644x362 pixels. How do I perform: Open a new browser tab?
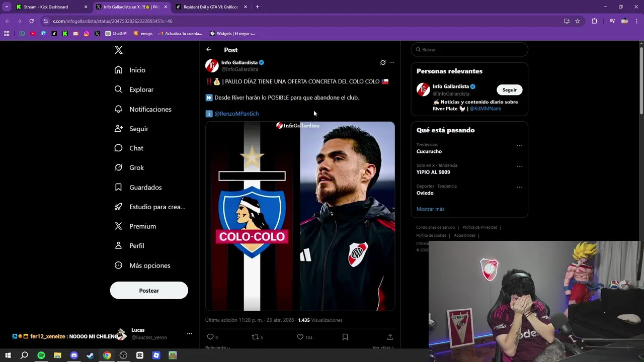258,7
